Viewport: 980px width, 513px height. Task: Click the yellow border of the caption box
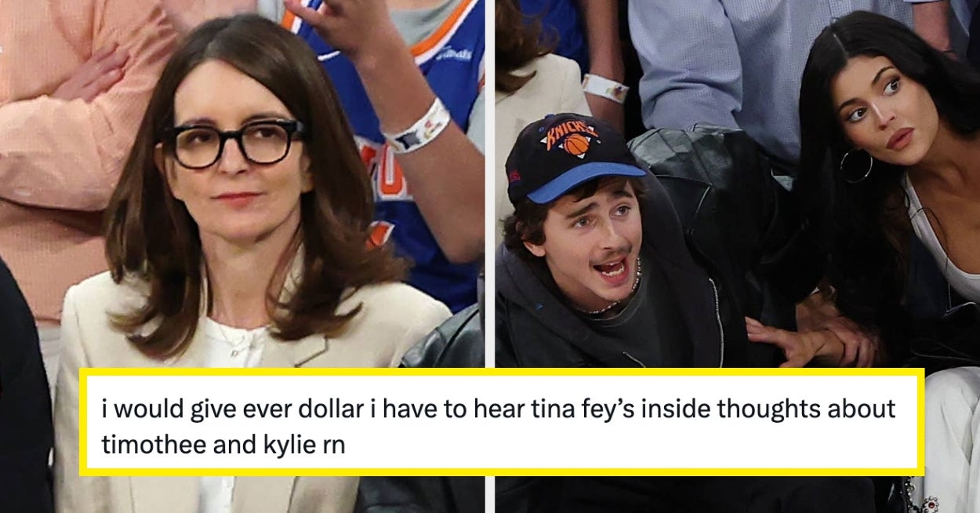(502, 372)
